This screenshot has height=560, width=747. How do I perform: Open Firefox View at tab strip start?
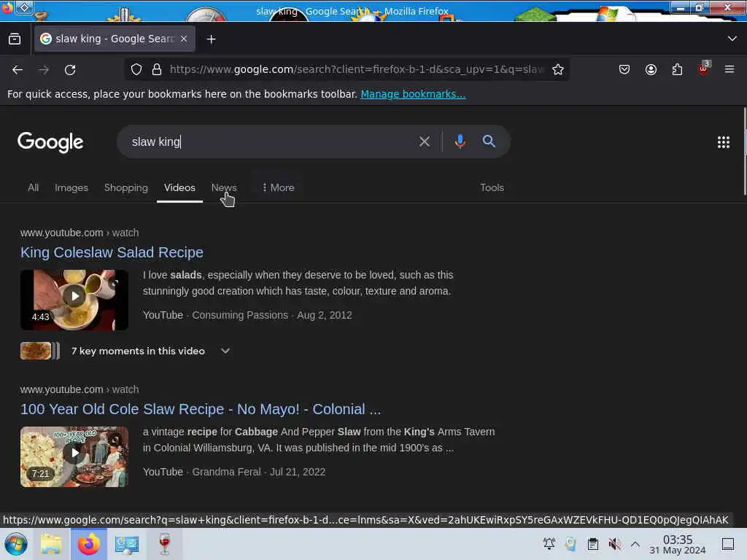(15, 39)
